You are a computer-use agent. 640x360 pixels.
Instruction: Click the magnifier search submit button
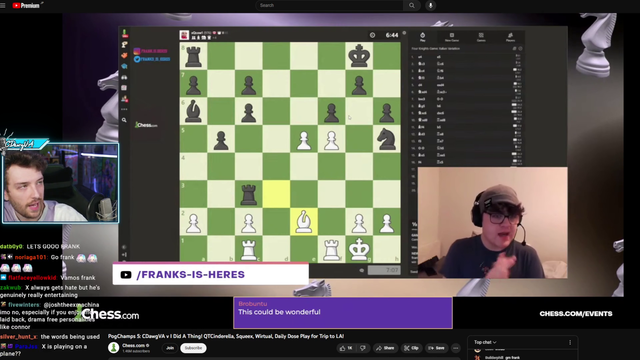412,5
